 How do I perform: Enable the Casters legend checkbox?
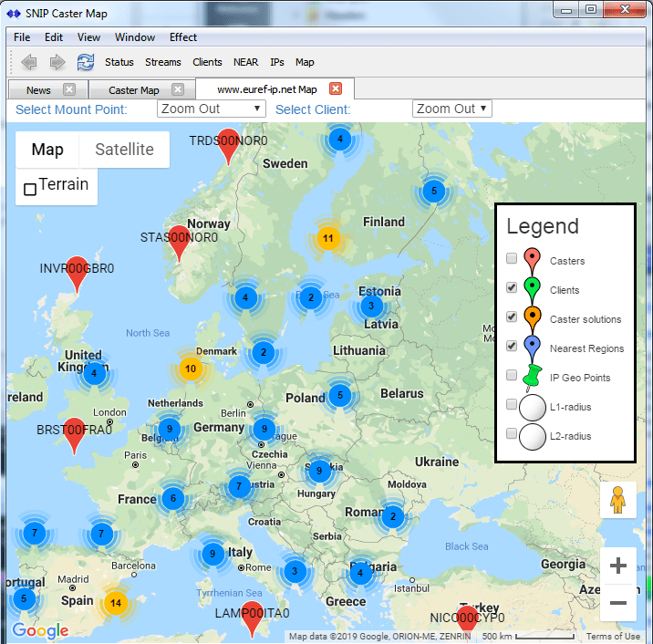512,258
